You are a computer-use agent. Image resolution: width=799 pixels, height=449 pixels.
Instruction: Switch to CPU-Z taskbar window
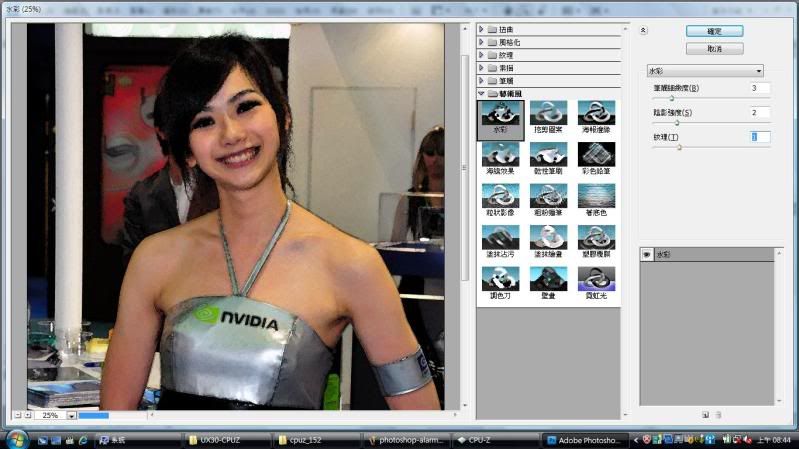(497, 440)
